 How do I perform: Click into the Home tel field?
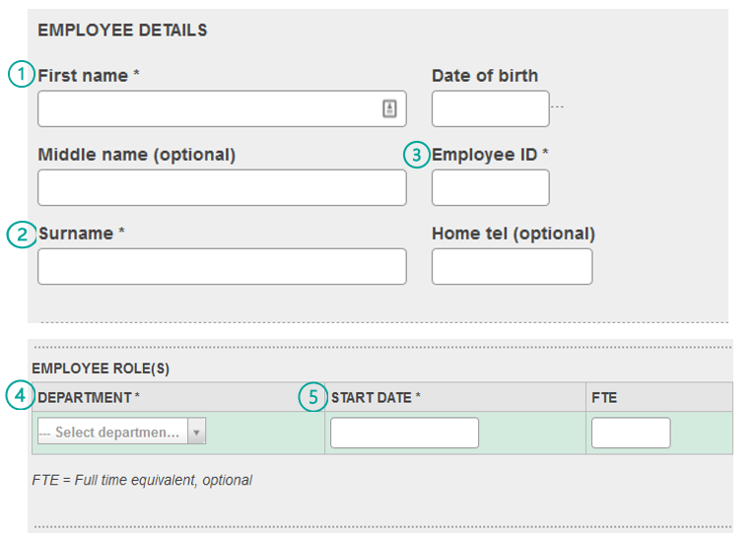click(512, 267)
